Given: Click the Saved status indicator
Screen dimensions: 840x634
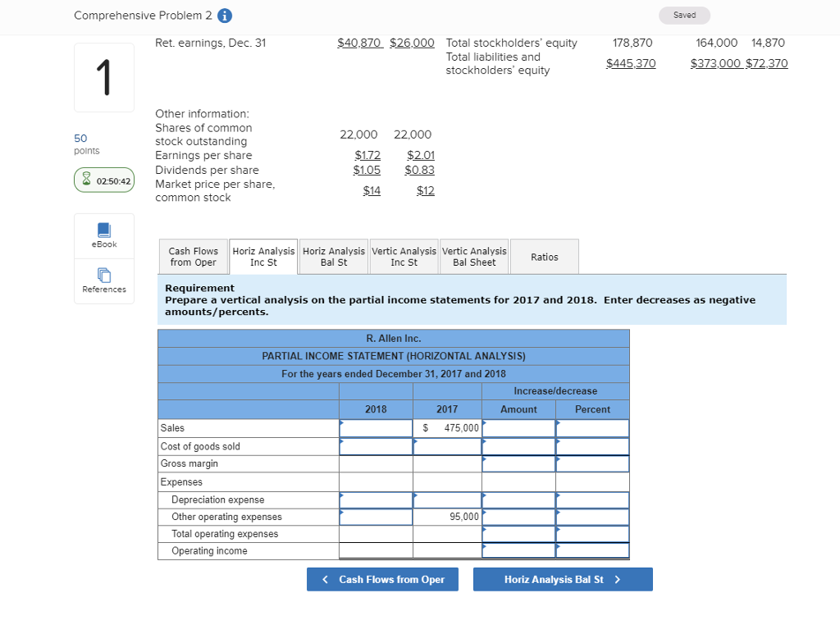Looking at the screenshot, I should coord(684,15).
